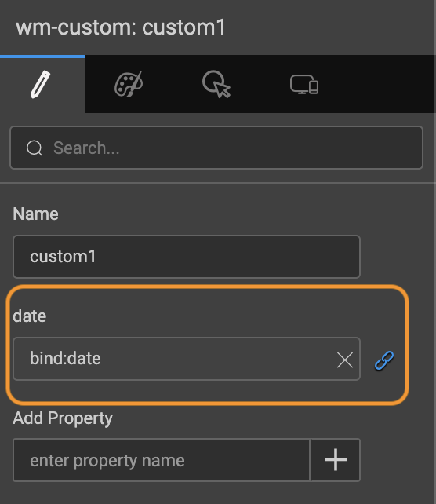Select the wm-custom: custom1 title text
436x504 pixels.
[121, 27]
